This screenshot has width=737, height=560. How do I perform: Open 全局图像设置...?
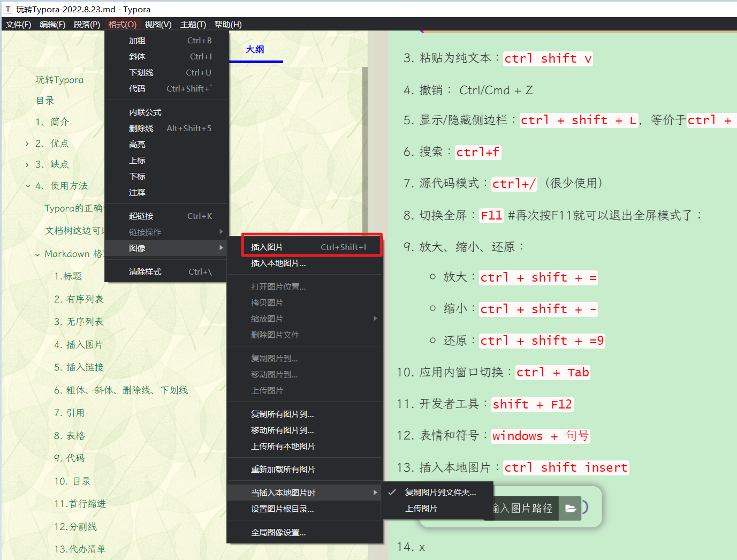tap(305, 533)
